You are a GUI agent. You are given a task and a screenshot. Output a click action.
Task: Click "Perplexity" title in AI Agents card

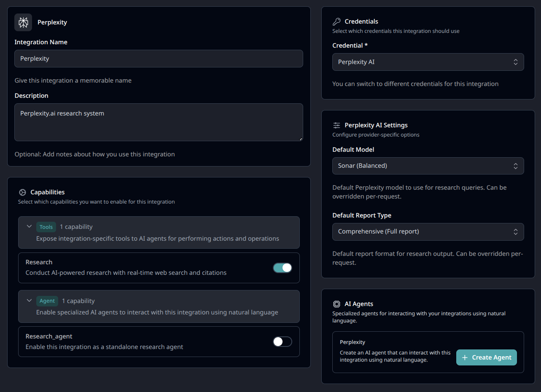tap(353, 342)
